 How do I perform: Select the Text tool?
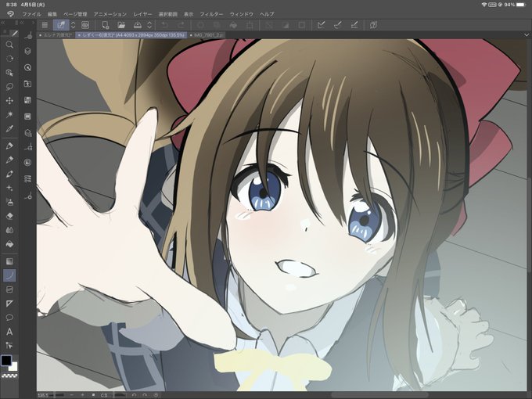9,332
